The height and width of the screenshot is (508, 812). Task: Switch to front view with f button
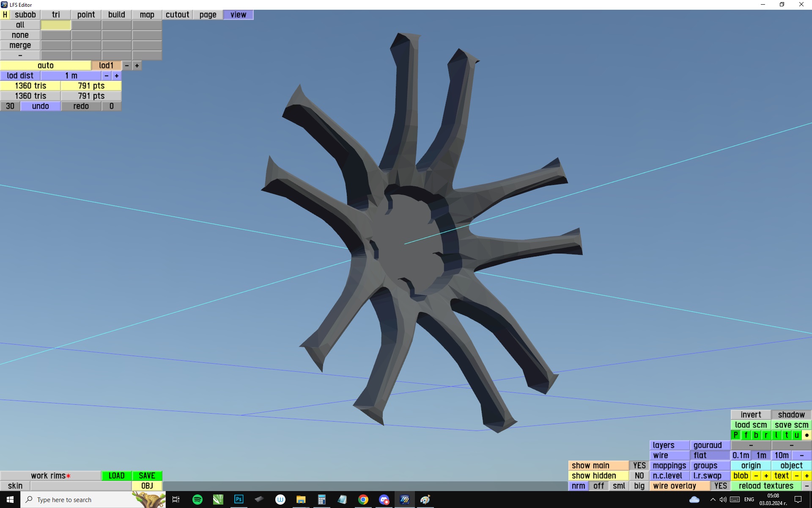pos(746,435)
